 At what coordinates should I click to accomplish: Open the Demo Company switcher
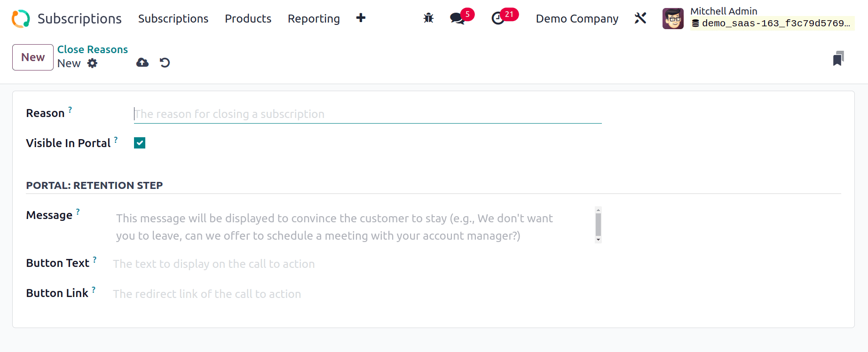(577, 19)
